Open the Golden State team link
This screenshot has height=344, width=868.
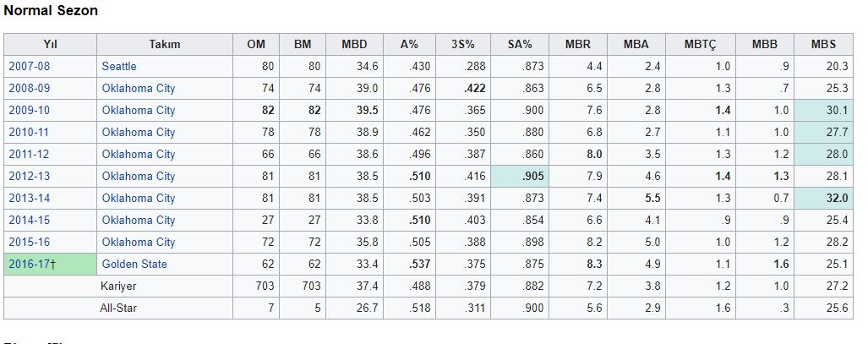pos(134,264)
